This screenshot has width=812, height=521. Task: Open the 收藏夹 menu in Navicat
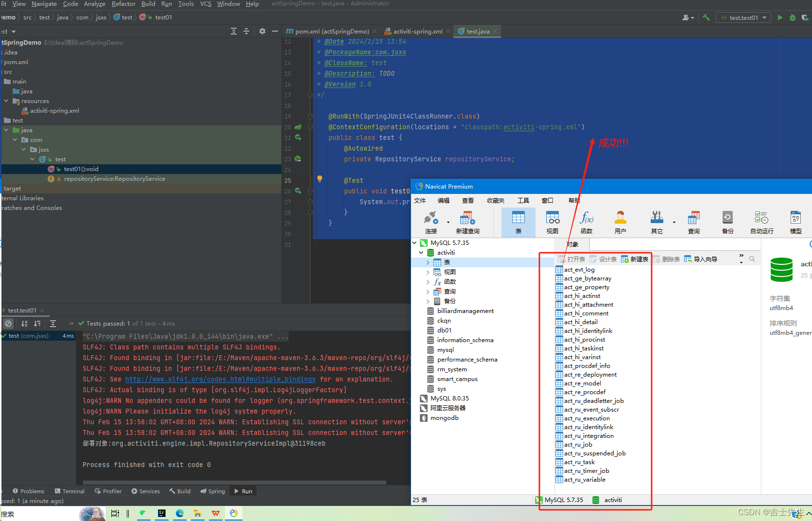click(496, 200)
